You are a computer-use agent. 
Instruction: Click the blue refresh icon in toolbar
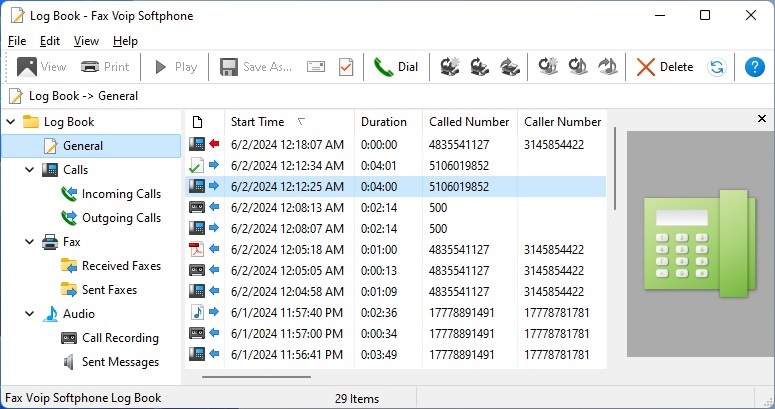click(716, 67)
